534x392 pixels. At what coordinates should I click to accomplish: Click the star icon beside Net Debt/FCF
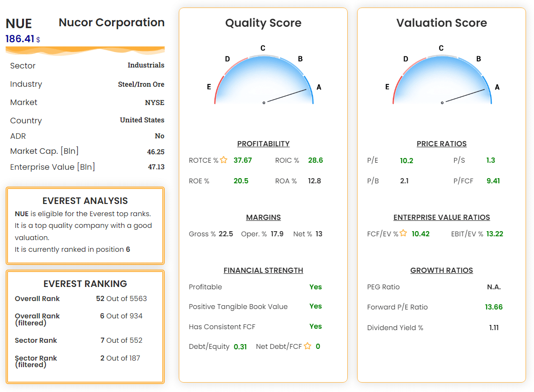pos(307,346)
